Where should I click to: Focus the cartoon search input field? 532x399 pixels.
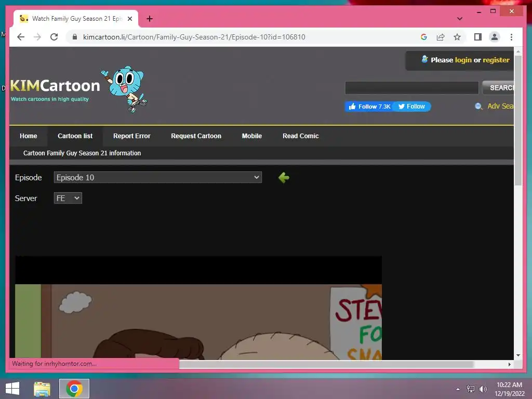(x=411, y=88)
